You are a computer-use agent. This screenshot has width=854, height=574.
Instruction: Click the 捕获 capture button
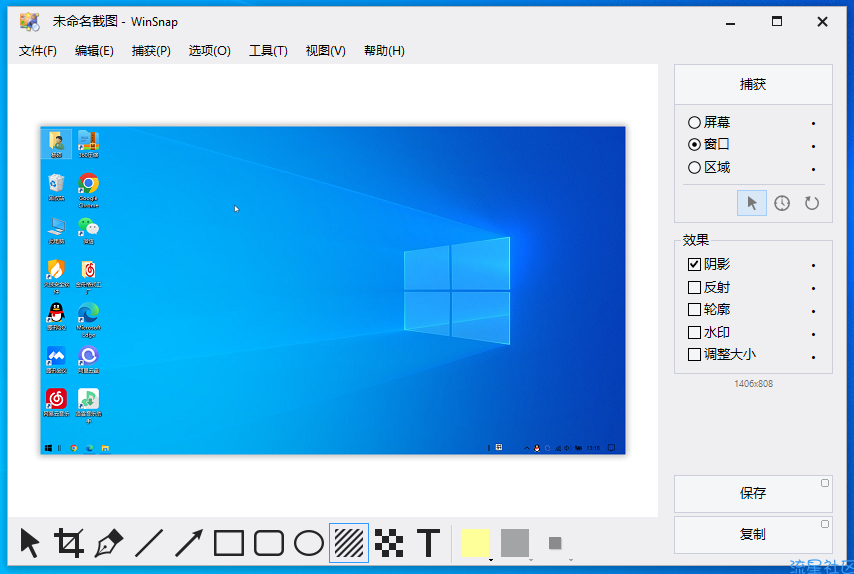pyautogui.click(x=753, y=84)
